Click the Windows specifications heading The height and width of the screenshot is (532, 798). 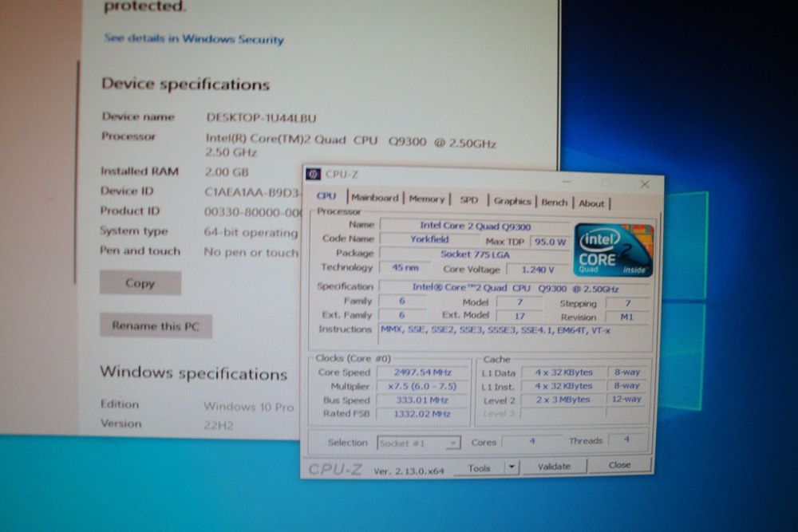[x=193, y=372]
